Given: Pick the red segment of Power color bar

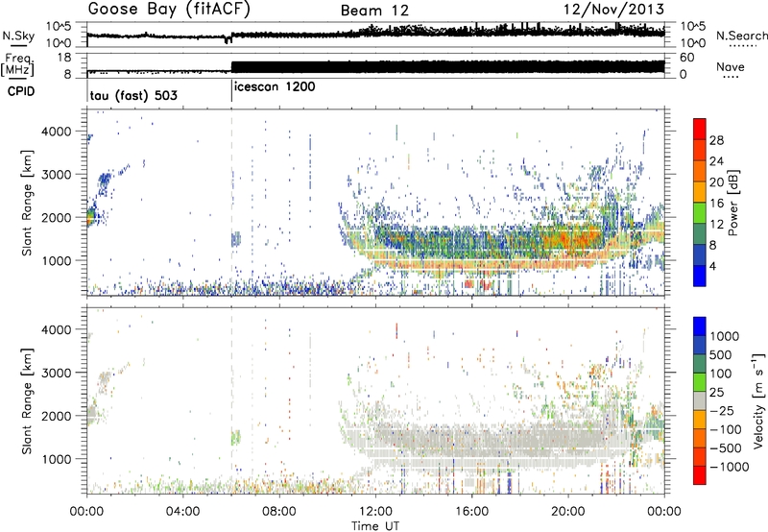Looking at the screenshot, I should click(x=700, y=130).
